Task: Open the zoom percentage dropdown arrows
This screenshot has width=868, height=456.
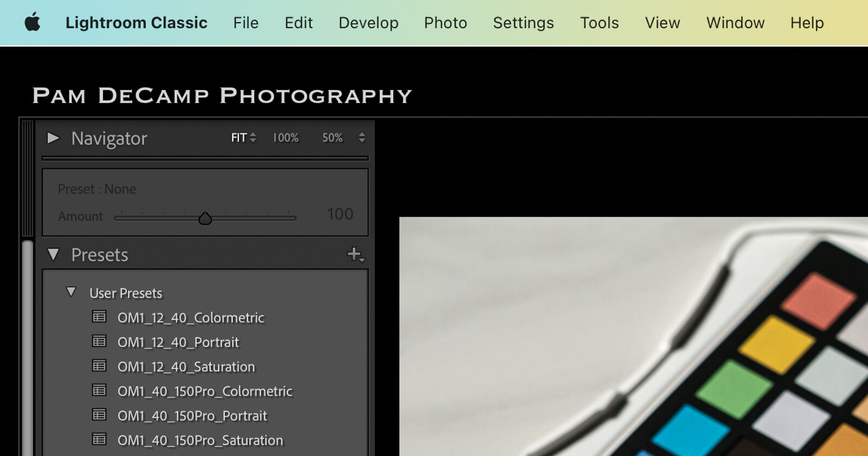Action: tap(362, 138)
